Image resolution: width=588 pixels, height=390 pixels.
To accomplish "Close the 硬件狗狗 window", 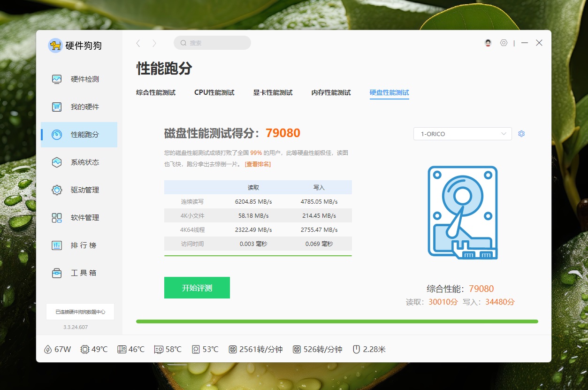I will 539,43.
